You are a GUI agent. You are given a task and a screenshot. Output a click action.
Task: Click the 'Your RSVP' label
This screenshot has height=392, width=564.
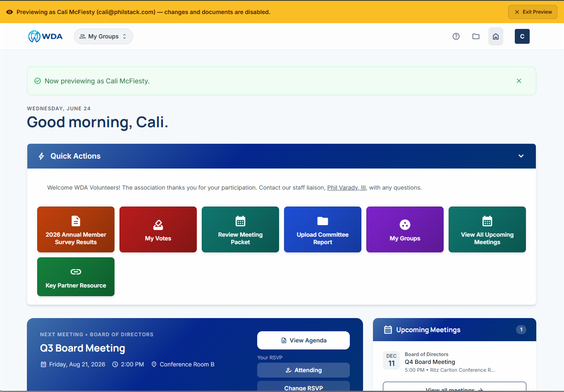[x=270, y=358]
